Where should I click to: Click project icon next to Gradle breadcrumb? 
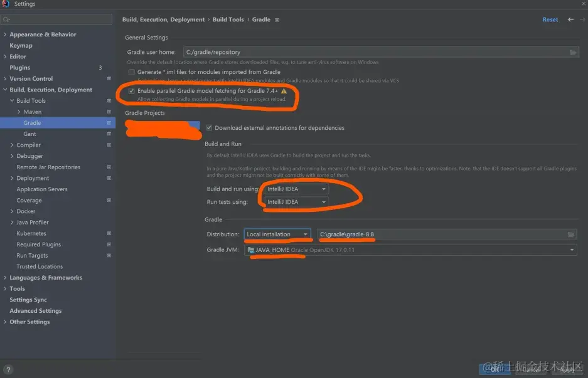click(277, 20)
